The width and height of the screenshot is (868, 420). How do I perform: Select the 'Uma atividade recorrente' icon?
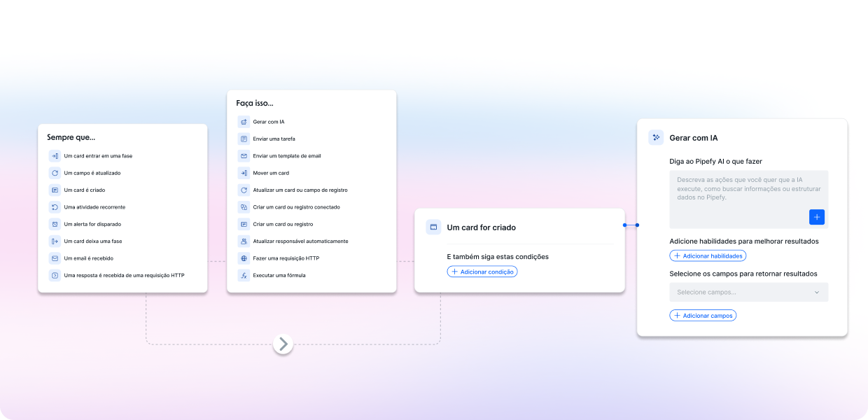tap(55, 207)
